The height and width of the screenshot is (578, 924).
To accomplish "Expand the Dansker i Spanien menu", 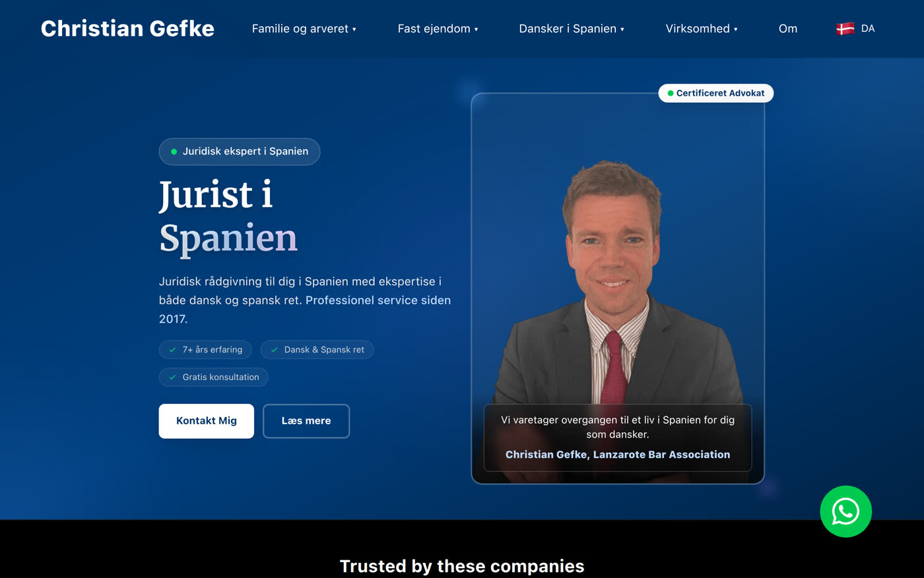I will pyautogui.click(x=572, y=28).
